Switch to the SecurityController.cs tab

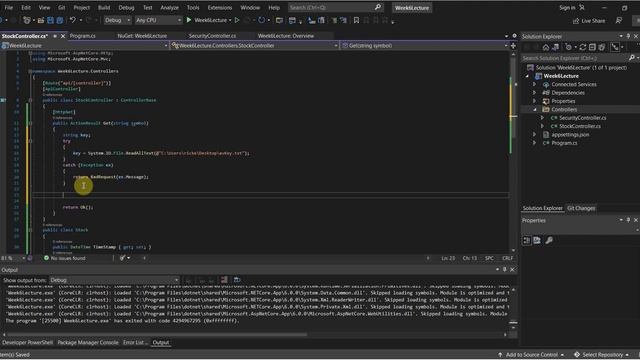point(212,36)
